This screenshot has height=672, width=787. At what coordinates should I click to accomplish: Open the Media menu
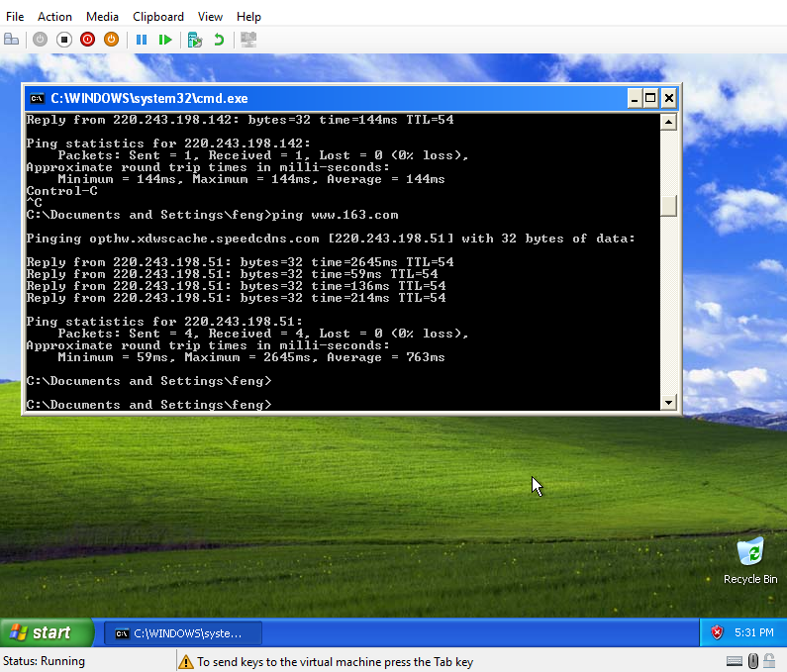tap(102, 16)
